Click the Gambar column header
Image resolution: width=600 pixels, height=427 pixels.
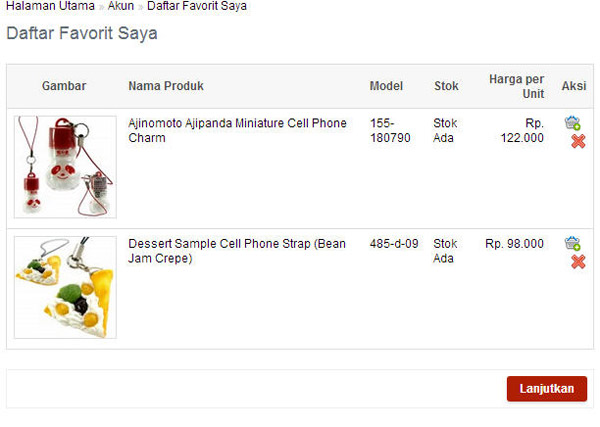pos(64,86)
